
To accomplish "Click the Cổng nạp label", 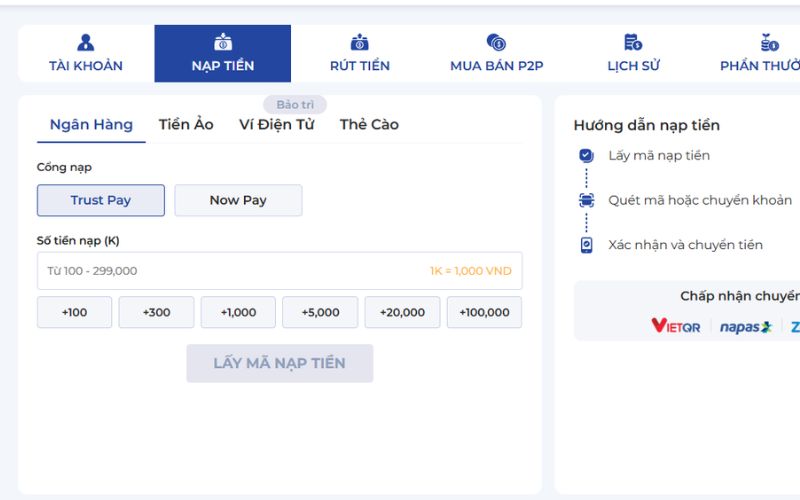I will point(64,167).
